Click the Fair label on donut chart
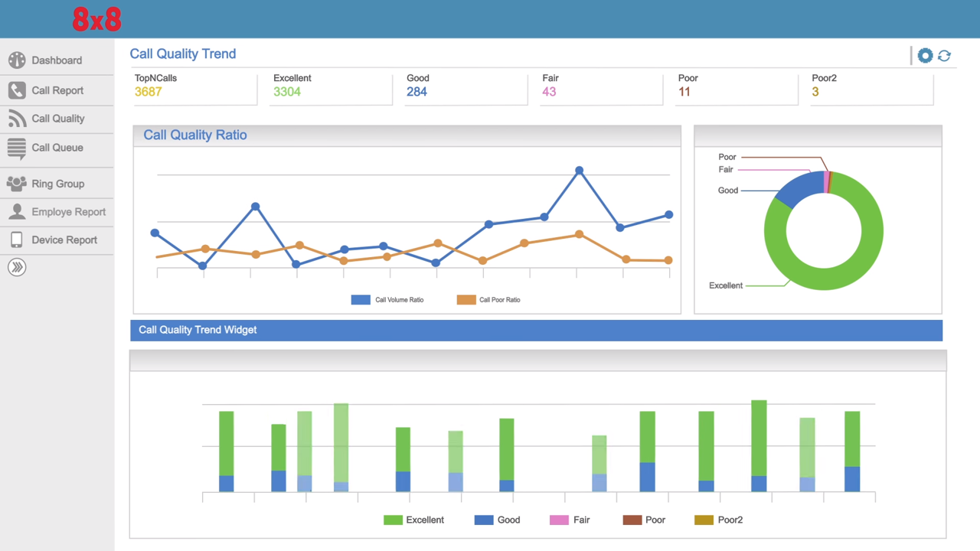The width and height of the screenshot is (980, 551). click(726, 170)
